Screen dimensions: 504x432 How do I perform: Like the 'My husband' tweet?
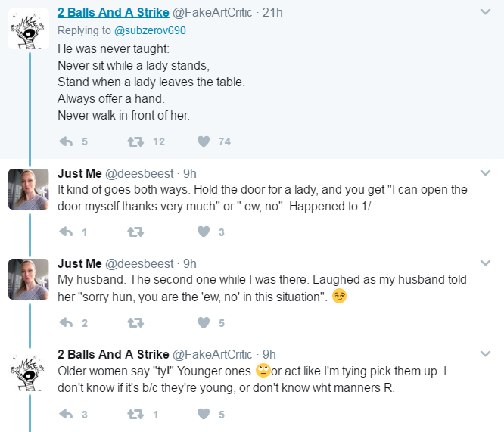pos(204,322)
